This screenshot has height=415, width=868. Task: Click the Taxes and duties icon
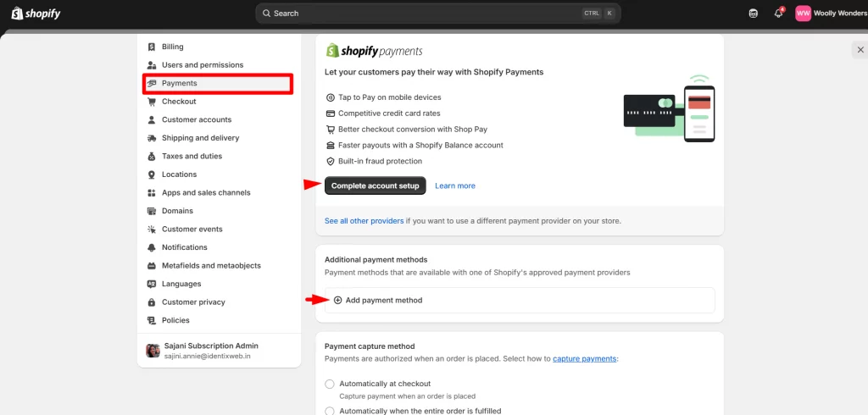pyautogui.click(x=151, y=157)
